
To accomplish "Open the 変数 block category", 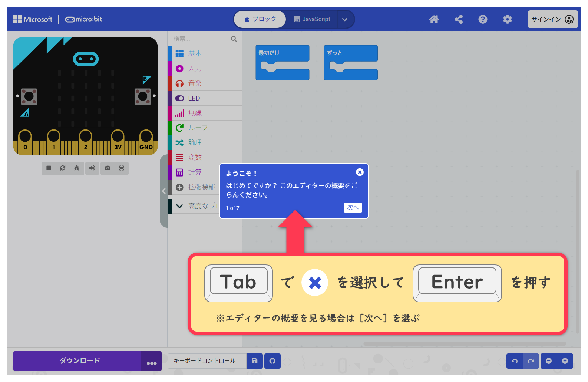I will tap(205, 158).
